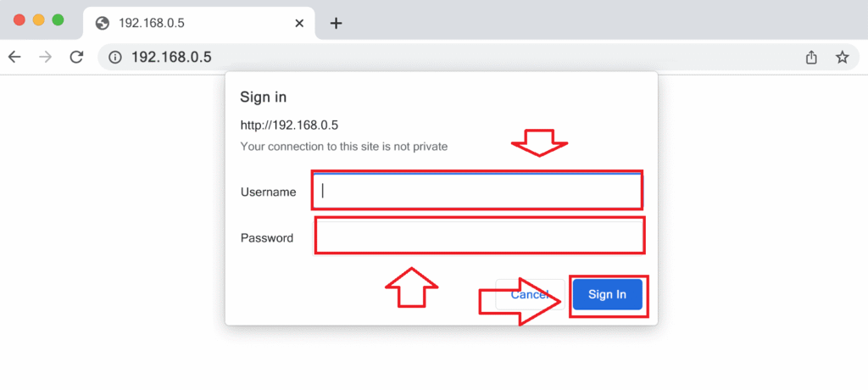Maximize the window using green button
The height and width of the screenshot is (390, 868).
coord(58,19)
